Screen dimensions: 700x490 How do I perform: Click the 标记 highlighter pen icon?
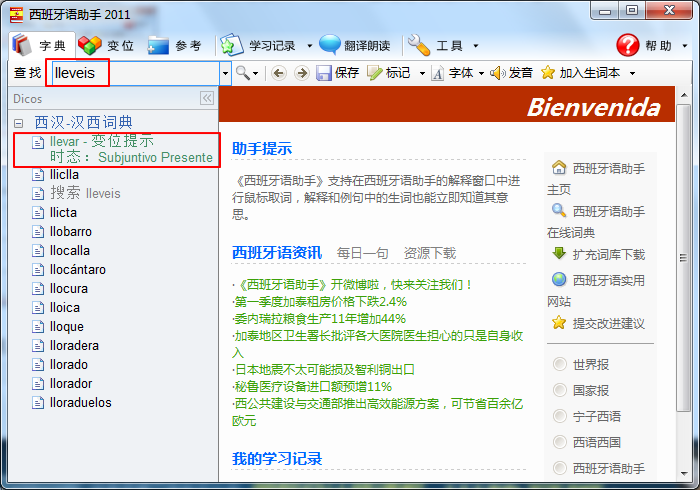pyautogui.click(x=375, y=73)
